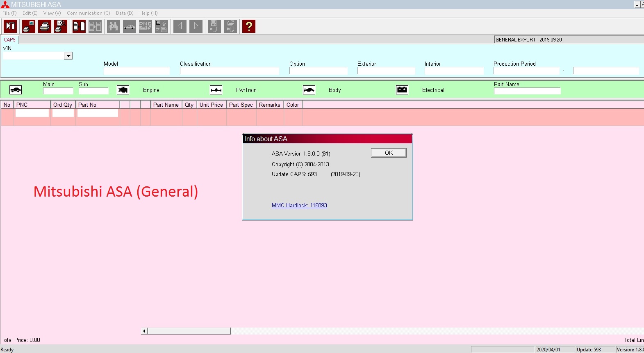Click the Ord Qty column header
The width and height of the screenshot is (644, 353).
(x=63, y=105)
